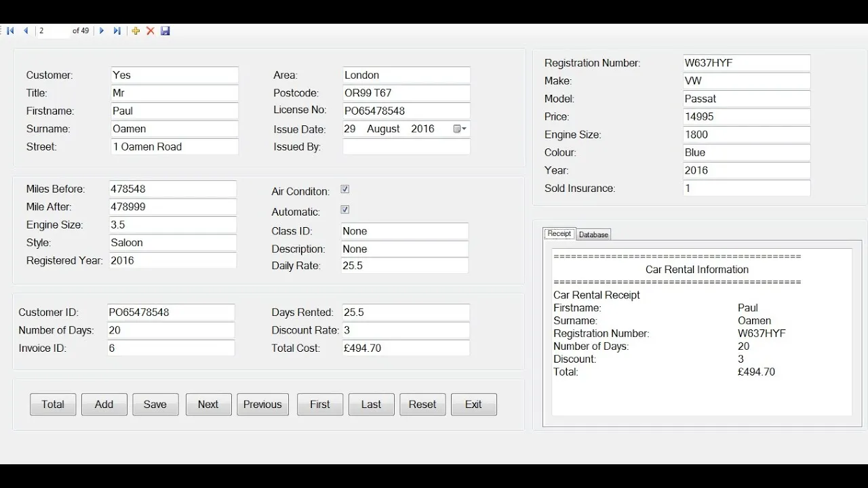Edit the Number of Days field
868x488 pixels.
(x=171, y=330)
